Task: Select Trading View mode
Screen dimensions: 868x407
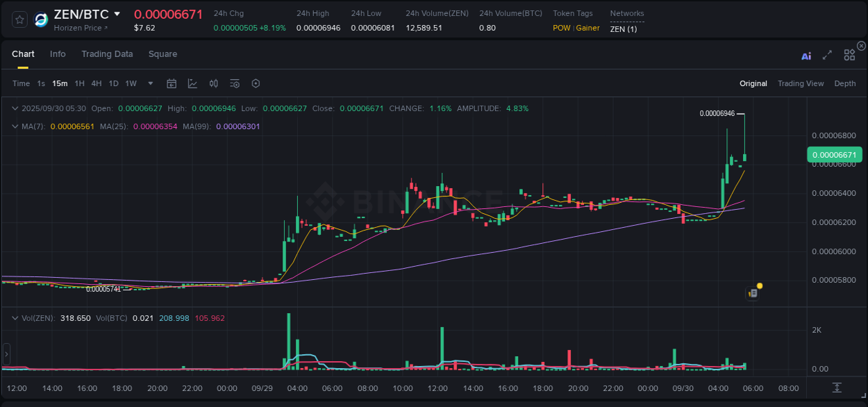Action: point(801,83)
